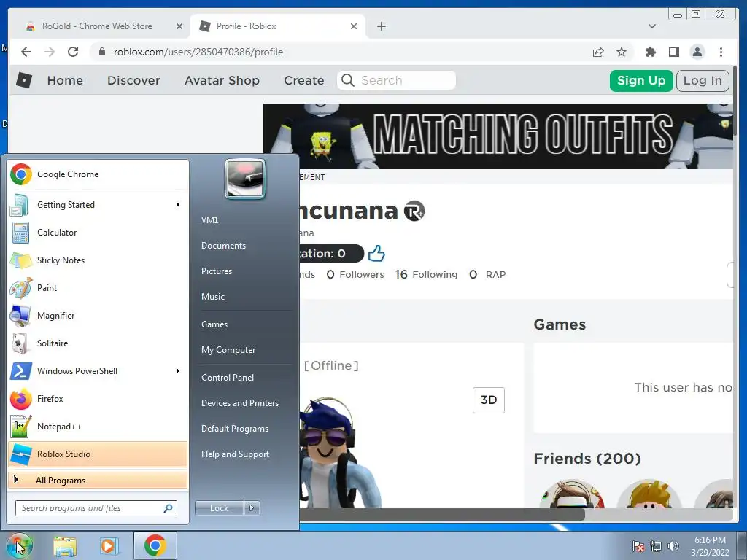The height and width of the screenshot is (560, 747).
Task: Open the Avatar Shop
Action: (x=222, y=80)
